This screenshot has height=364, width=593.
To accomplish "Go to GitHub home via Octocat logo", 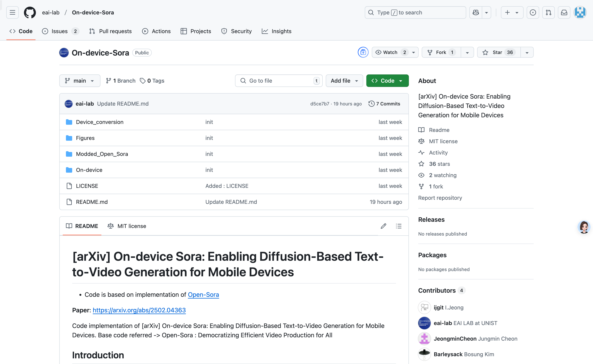I will coord(30,12).
